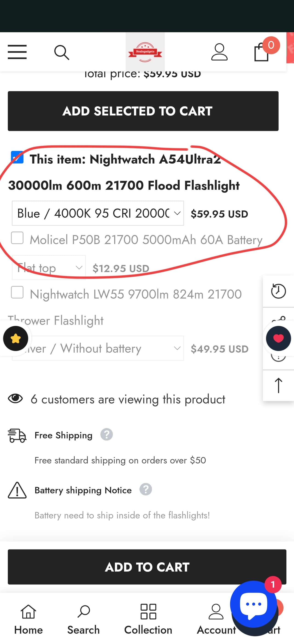The height and width of the screenshot is (644, 294).
Task: Click the Nealsgadgets store logo
Action: [145, 52]
